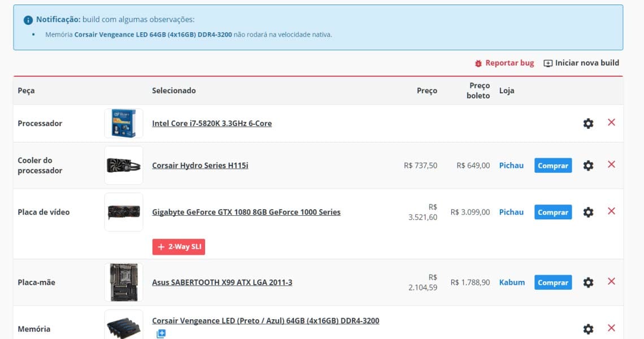Viewport: 644px width, 339px height.
Task: Remove the Gigabyte GTX 1080 video card
Action: click(611, 212)
